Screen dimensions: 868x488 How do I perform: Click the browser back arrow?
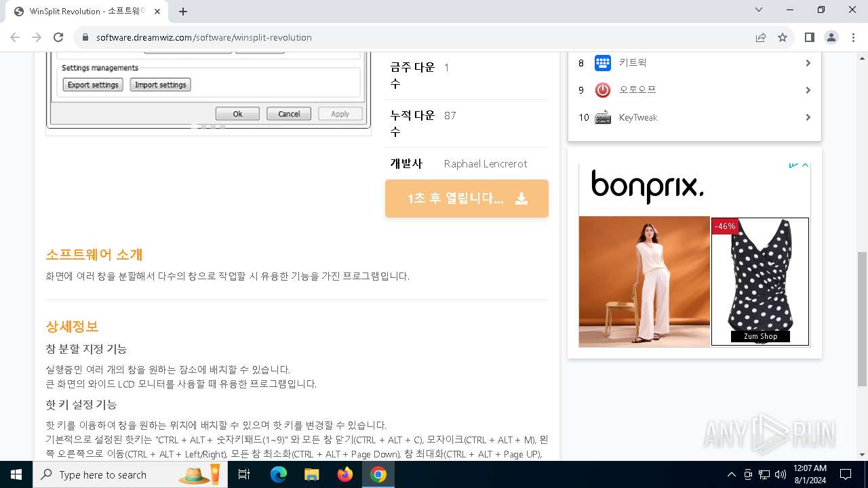pyautogui.click(x=15, y=37)
